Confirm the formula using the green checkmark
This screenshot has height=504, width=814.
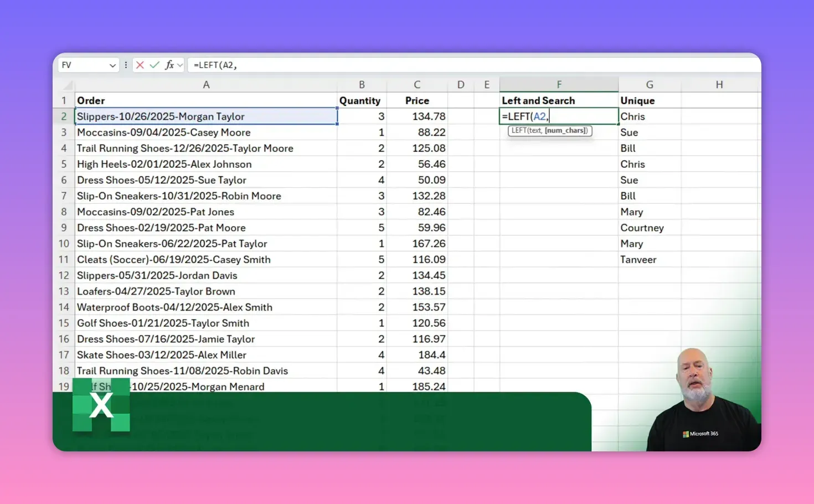[x=154, y=65]
